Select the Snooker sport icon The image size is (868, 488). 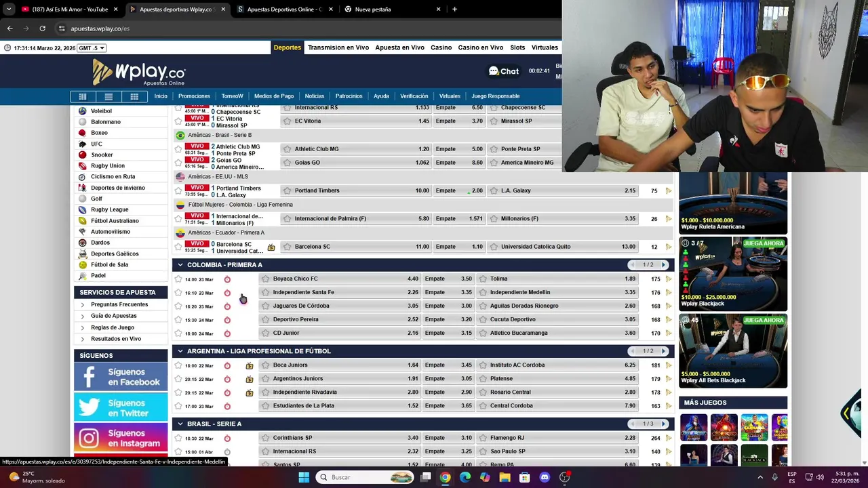coord(83,155)
